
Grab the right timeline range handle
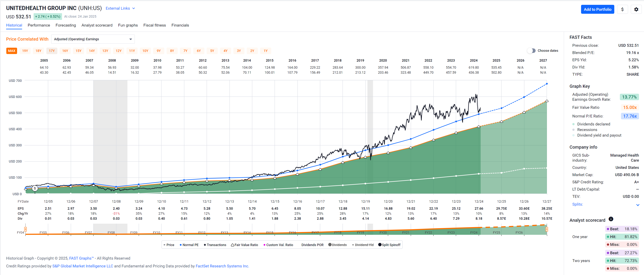tap(547, 229)
